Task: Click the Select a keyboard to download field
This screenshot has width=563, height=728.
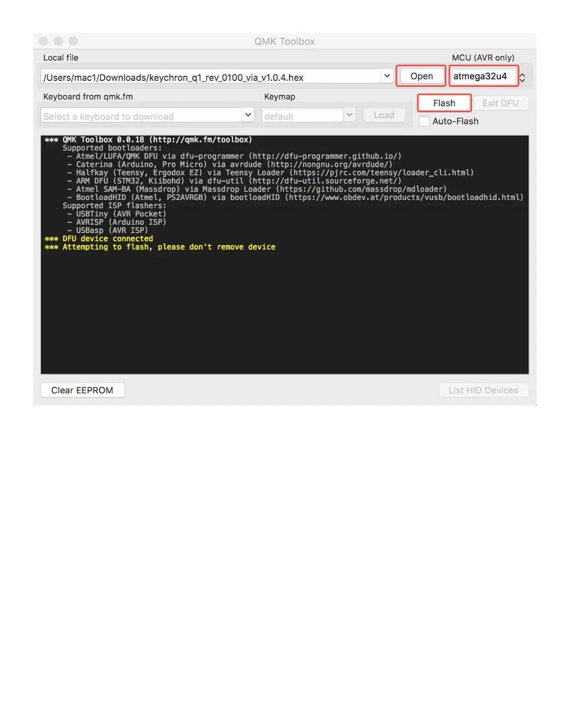Action: pos(141,115)
